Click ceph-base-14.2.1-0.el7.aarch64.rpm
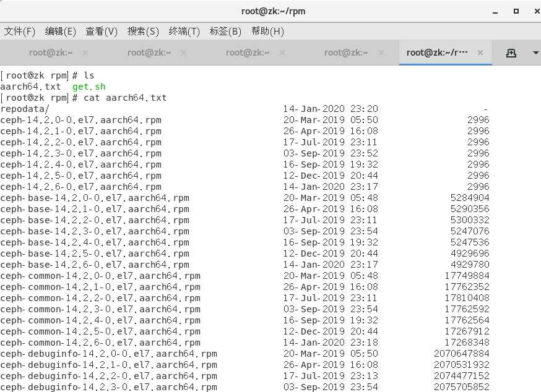Image resolution: width=541 pixels, height=392 pixels. 95,209
